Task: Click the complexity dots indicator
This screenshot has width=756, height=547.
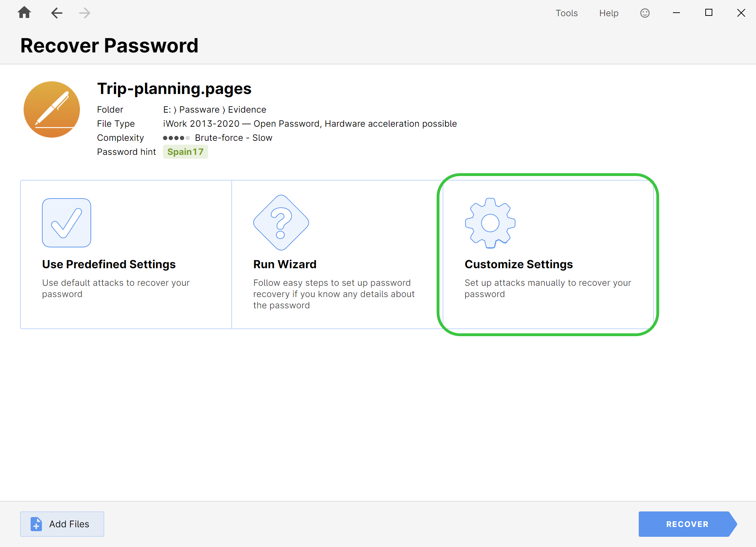Action: (176, 138)
